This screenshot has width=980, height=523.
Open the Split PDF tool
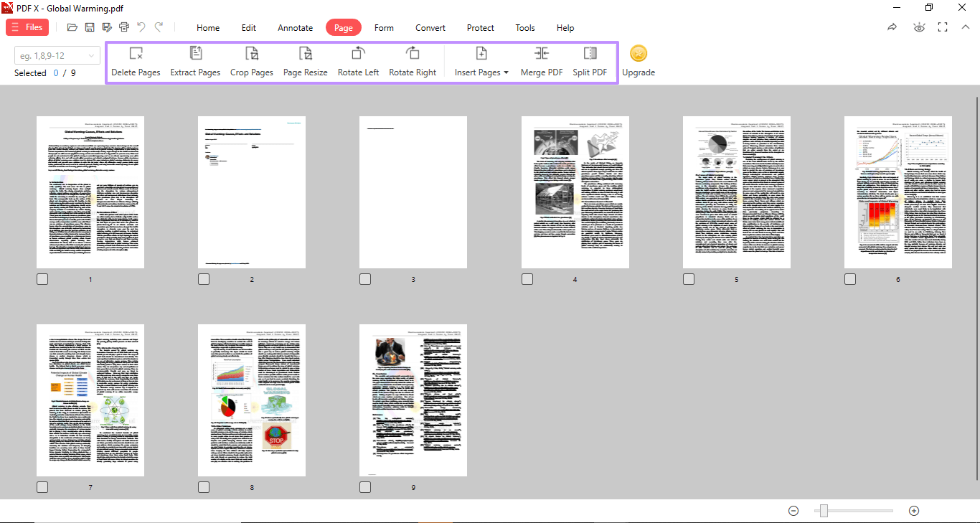tap(590, 61)
